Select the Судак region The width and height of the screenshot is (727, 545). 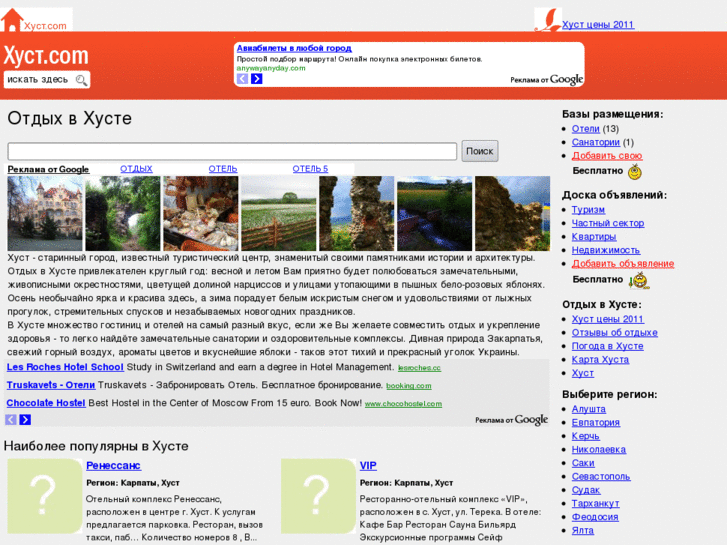[x=586, y=490]
